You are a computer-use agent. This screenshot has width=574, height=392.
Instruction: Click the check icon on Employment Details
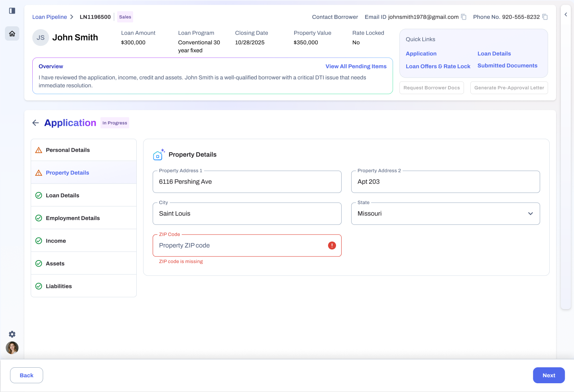39,218
